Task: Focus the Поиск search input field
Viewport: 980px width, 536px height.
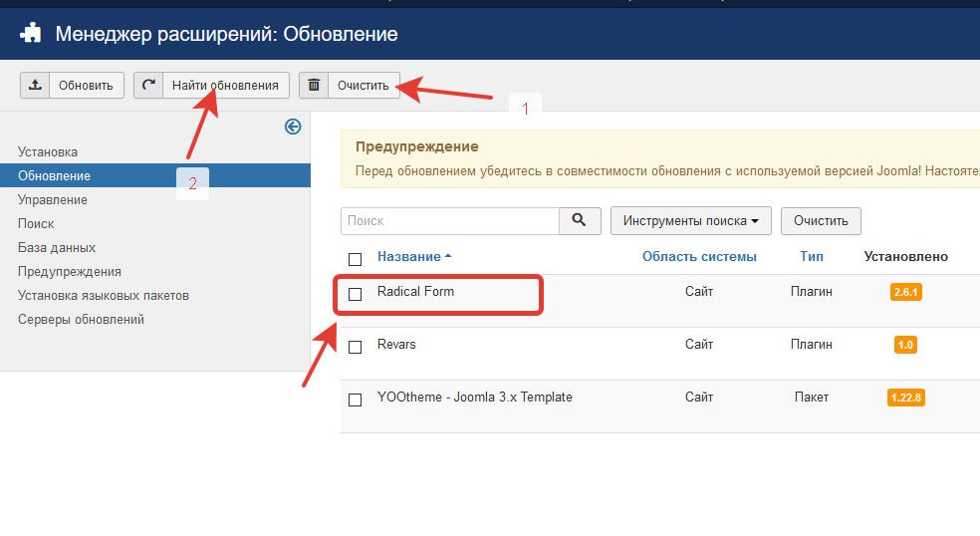Action: point(449,221)
